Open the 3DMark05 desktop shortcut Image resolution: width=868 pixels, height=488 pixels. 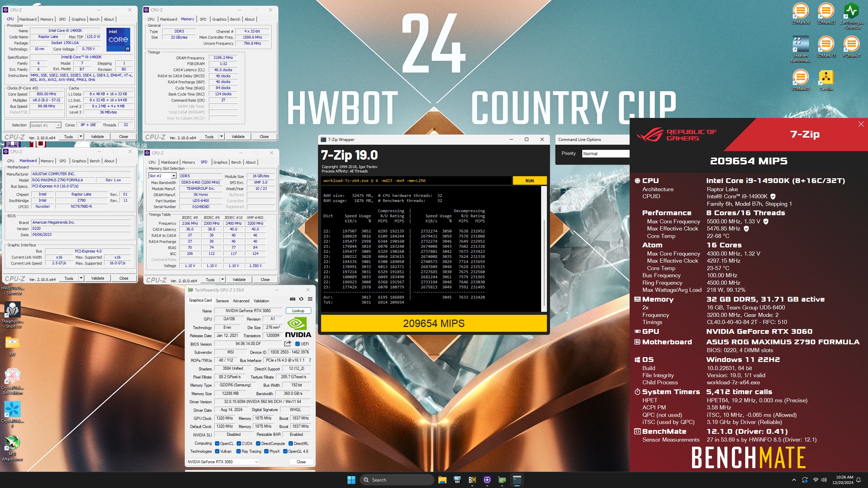[801, 80]
